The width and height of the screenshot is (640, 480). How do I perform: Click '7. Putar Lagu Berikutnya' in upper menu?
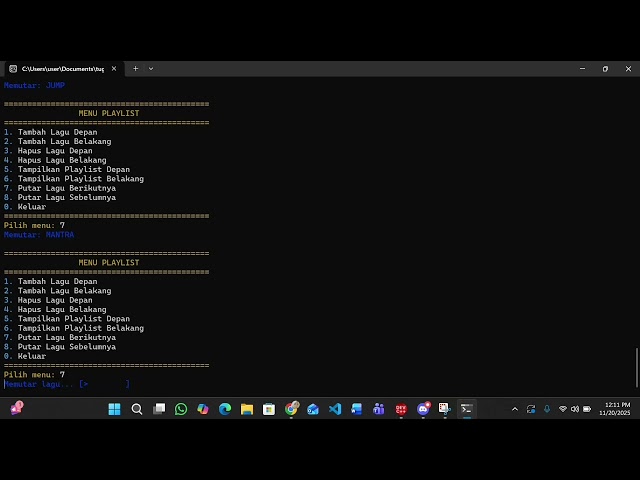point(60,188)
